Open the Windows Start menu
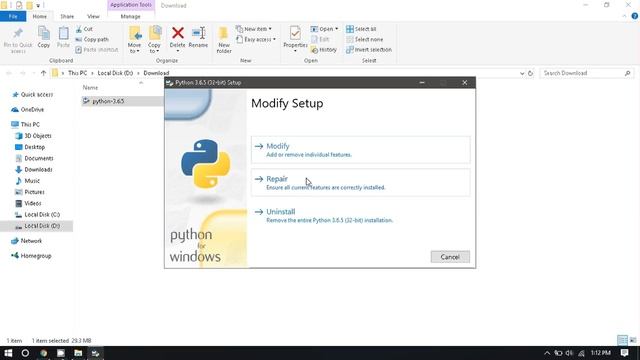Screen dimensions: 640x360 [x=8, y=353]
